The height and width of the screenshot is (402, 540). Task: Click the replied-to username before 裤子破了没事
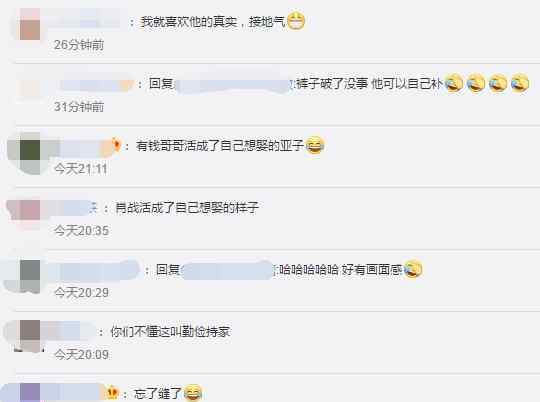point(233,85)
